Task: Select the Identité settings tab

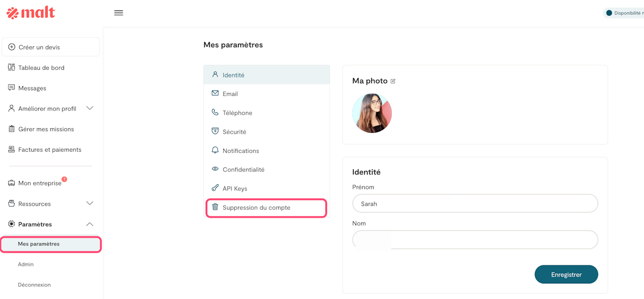Action: [x=233, y=75]
